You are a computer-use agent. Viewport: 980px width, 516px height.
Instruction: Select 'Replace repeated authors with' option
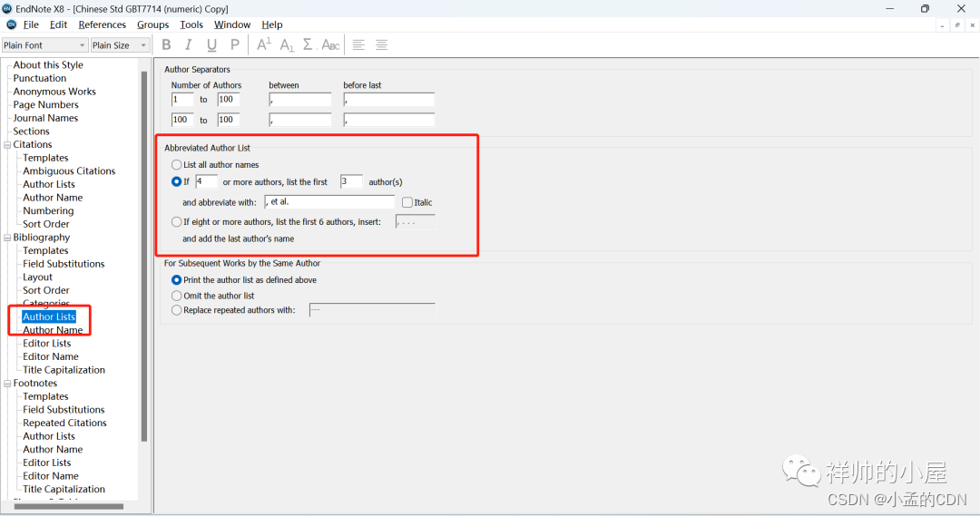tap(177, 310)
